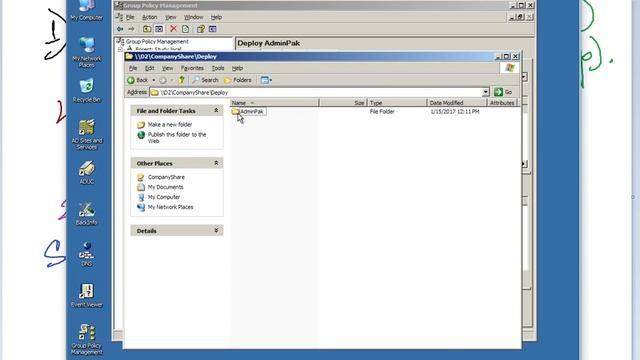Select Group Policy Management root tree node

coord(157,42)
